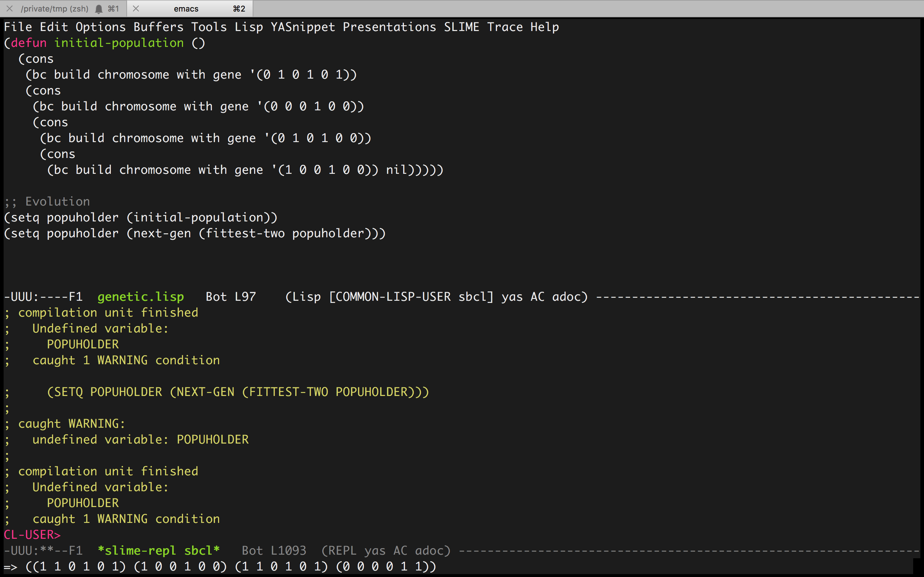The image size is (924, 577).
Task: Click the bell icon on zsh tab
Action: [x=99, y=9]
